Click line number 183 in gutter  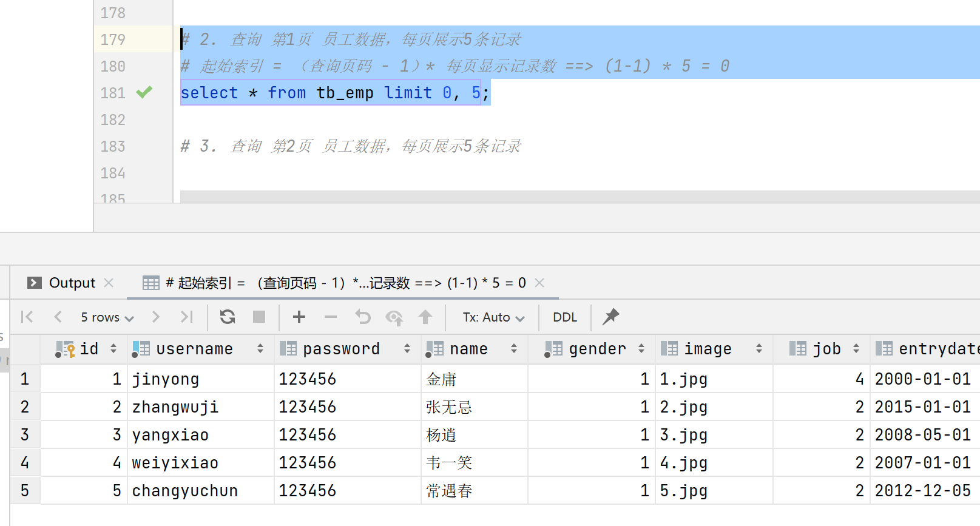tap(113, 146)
